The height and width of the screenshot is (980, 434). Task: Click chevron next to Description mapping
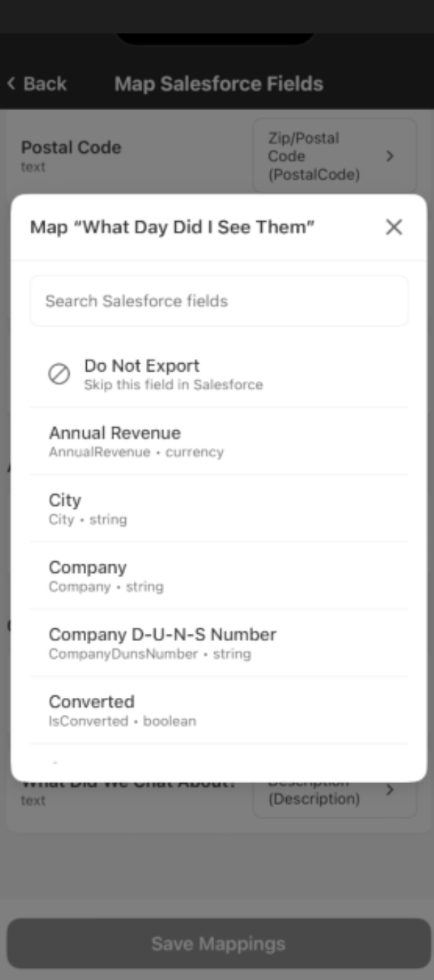point(390,790)
